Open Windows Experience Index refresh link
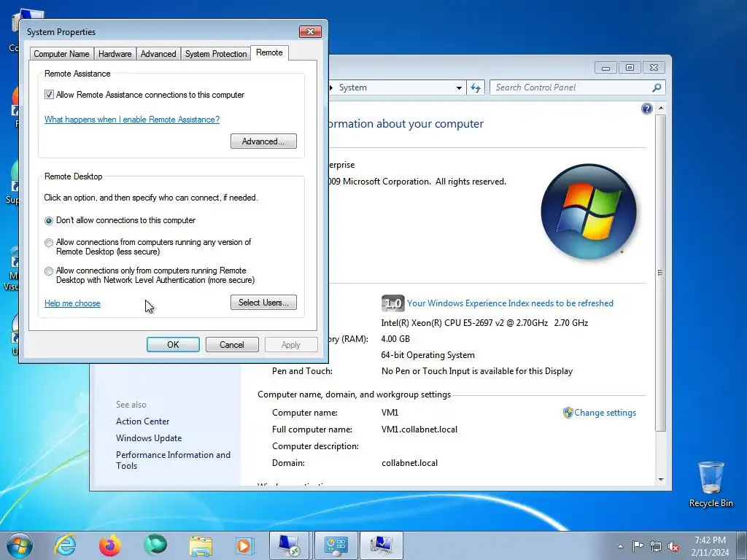Image resolution: width=747 pixels, height=560 pixels. pyautogui.click(x=510, y=303)
